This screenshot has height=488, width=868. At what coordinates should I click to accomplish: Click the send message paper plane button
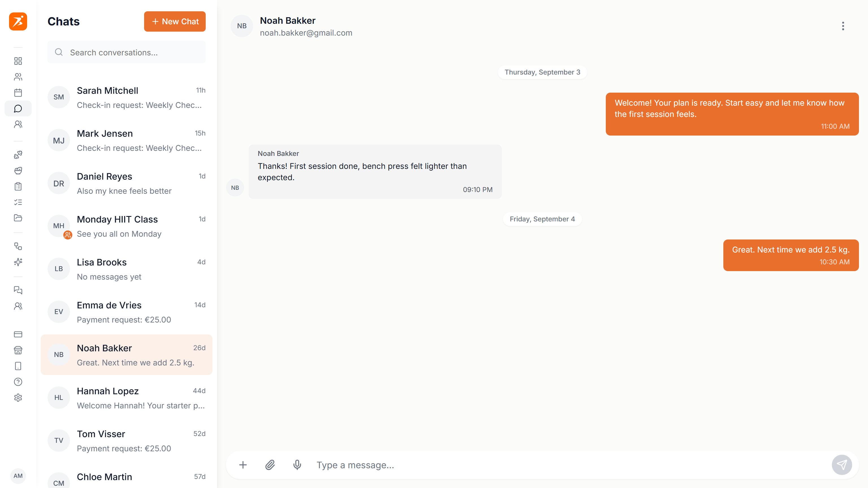tap(841, 465)
